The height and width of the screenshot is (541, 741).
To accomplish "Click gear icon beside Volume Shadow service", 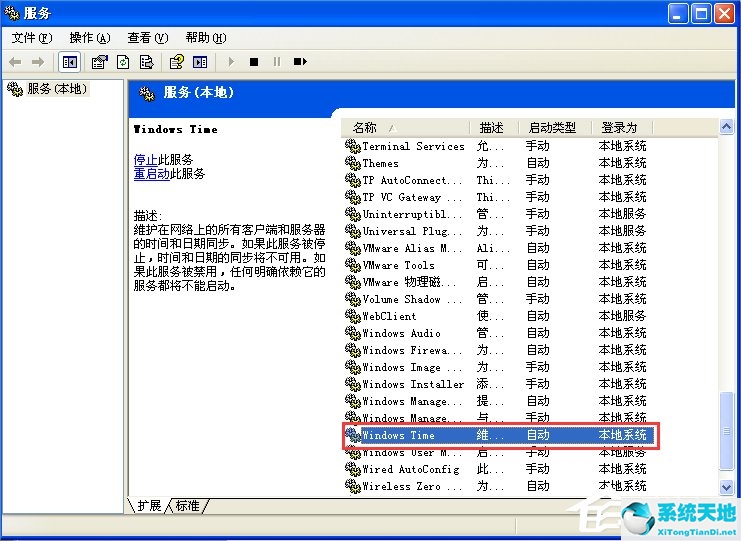I will (353, 299).
